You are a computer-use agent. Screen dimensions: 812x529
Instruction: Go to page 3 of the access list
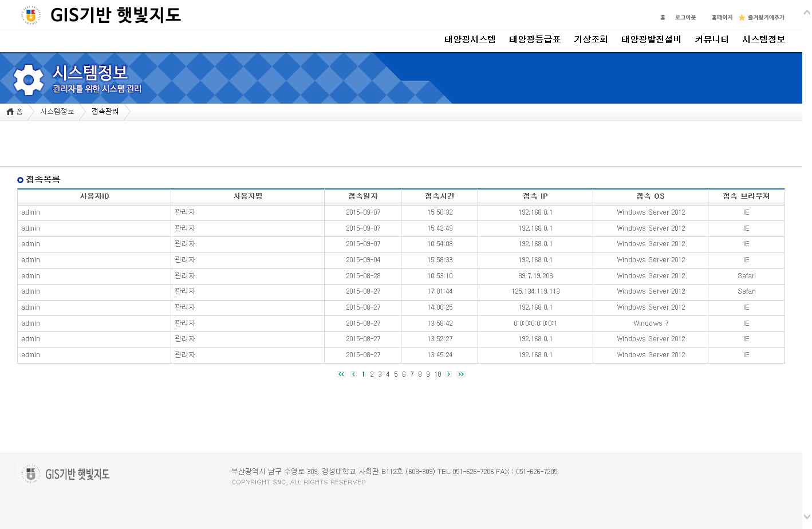(380, 374)
